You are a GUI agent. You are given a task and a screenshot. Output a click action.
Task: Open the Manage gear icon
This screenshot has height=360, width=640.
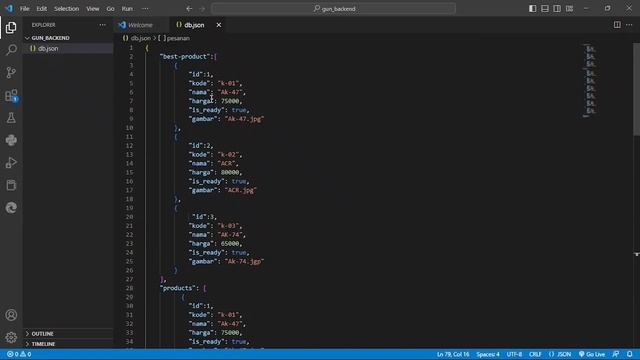pyautogui.click(x=11, y=337)
